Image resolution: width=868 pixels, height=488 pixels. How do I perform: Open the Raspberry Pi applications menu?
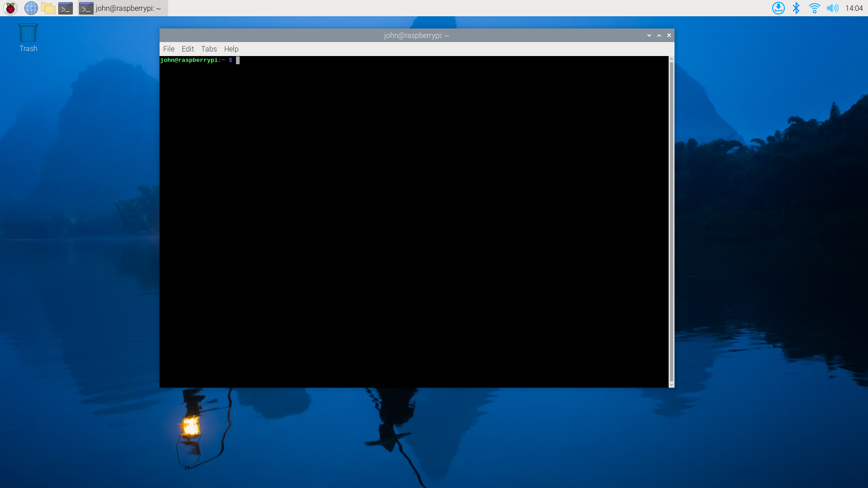(10, 8)
